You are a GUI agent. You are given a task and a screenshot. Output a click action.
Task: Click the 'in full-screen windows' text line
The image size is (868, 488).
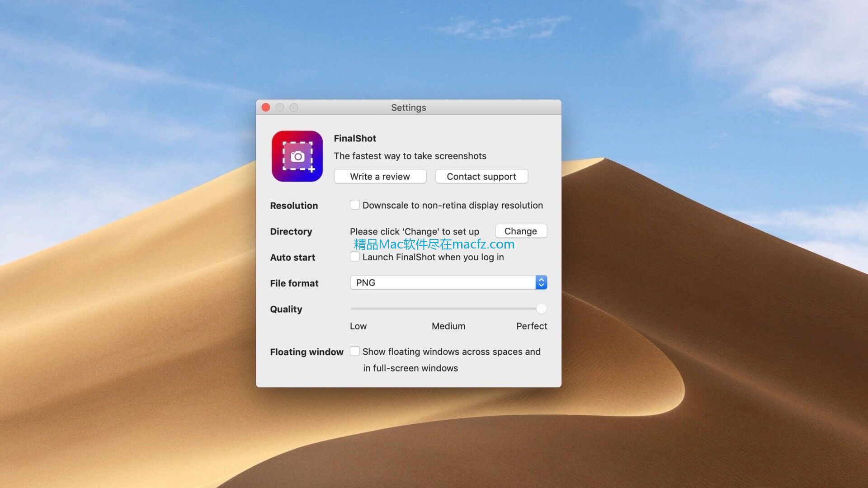(410, 368)
